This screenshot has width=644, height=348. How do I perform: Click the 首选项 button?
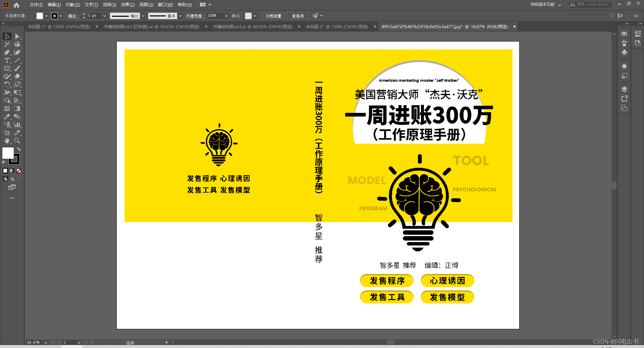click(x=298, y=16)
